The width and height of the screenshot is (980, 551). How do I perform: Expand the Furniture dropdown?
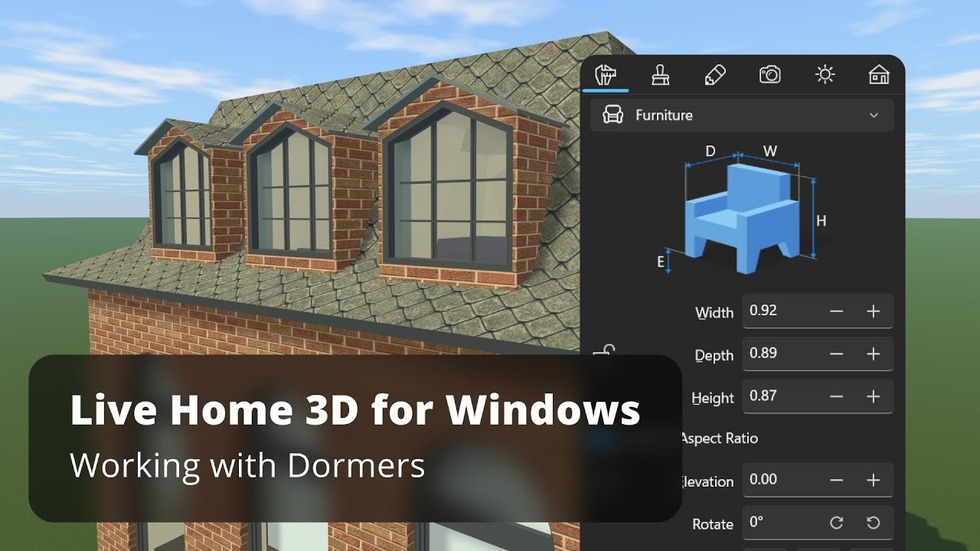[742, 116]
